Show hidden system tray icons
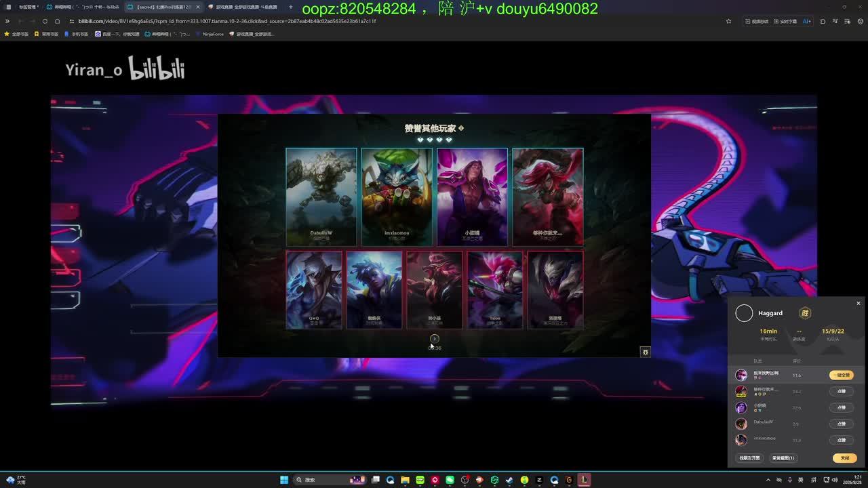 point(769,480)
